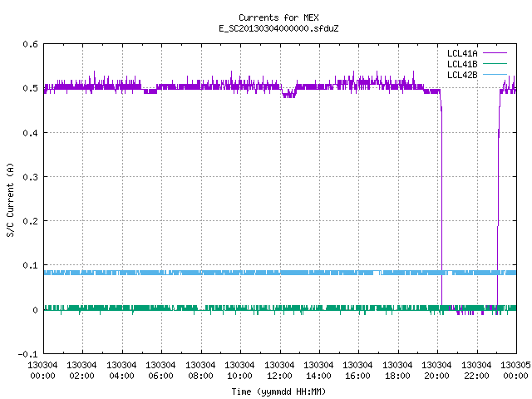Click the 0.6 y-axis tick label
The height and width of the screenshot is (399, 532).
30,44
